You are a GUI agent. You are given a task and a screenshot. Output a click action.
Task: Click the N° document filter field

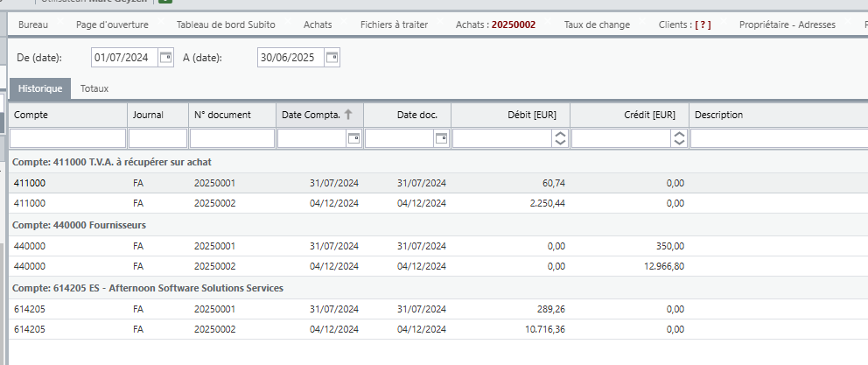(x=232, y=138)
